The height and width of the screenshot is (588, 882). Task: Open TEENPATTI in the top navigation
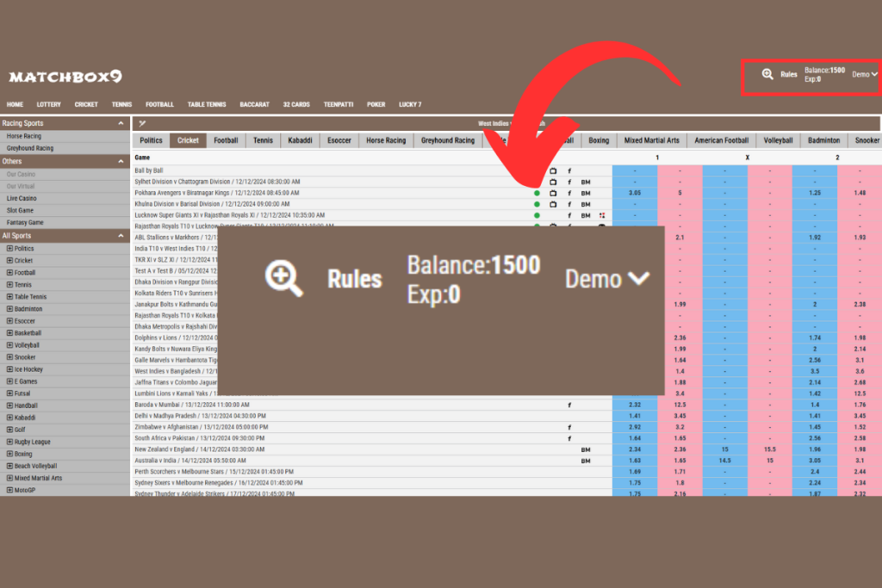coord(338,104)
